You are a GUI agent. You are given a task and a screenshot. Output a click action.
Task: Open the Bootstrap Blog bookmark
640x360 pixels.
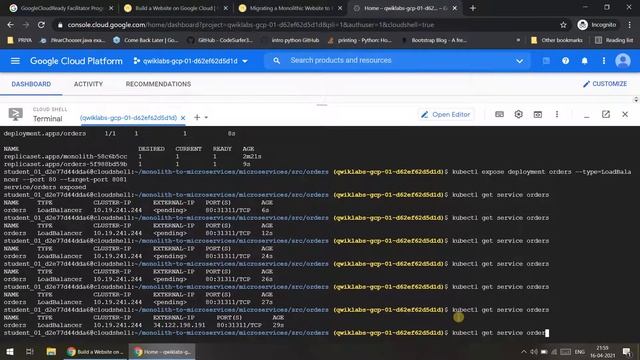coord(434,40)
